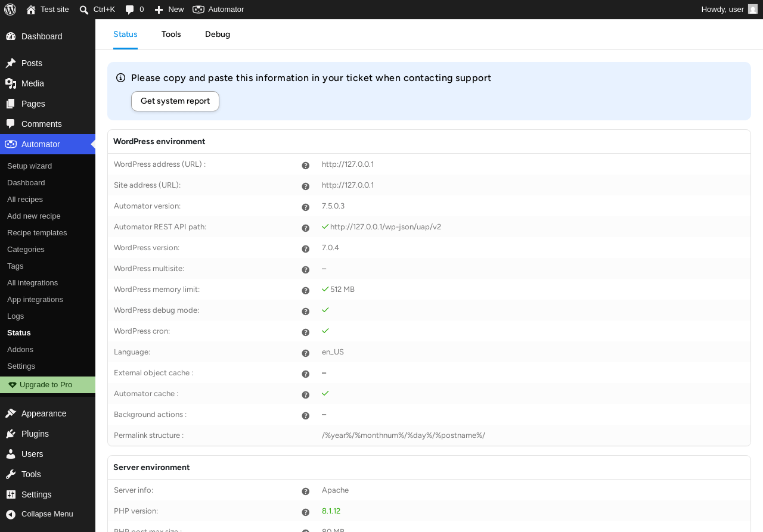763x532 pixels.
Task: Open the comments bubble icon in admin bar
Action: tap(129, 10)
